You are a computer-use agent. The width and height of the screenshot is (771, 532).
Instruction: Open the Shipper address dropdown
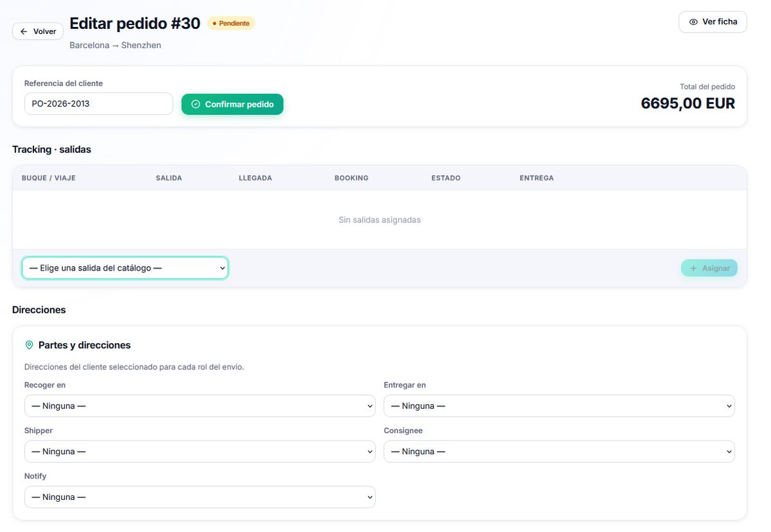coord(200,452)
